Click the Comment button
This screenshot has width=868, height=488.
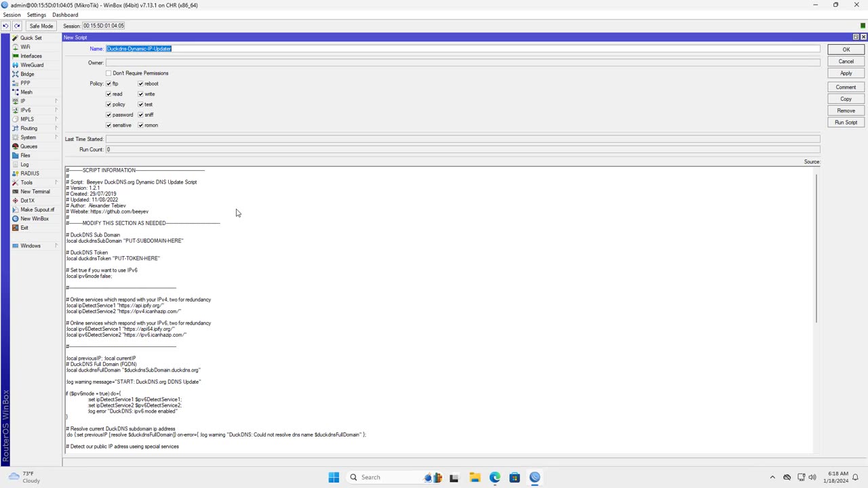[846, 87]
